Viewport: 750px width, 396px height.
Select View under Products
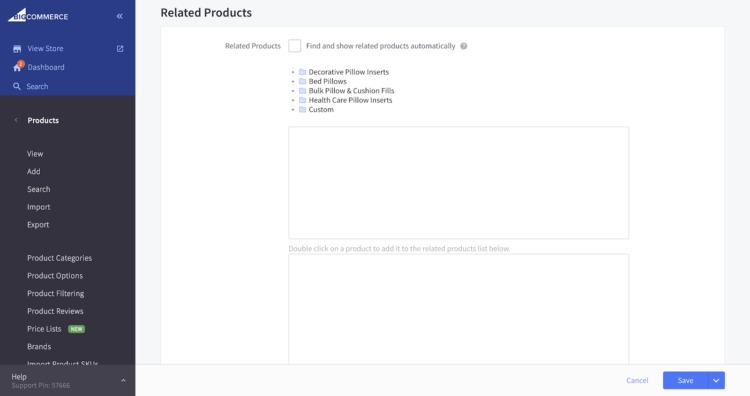coord(35,154)
